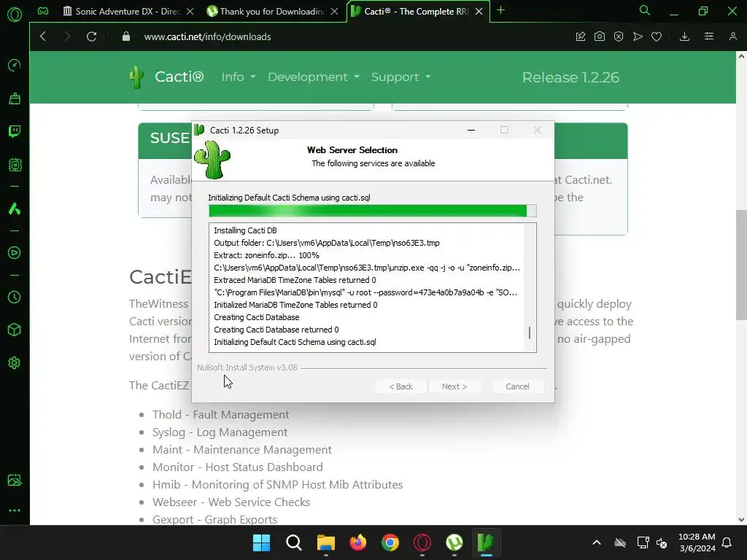
Task: Open Settings gear in sidebar
Action: [15, 363]
